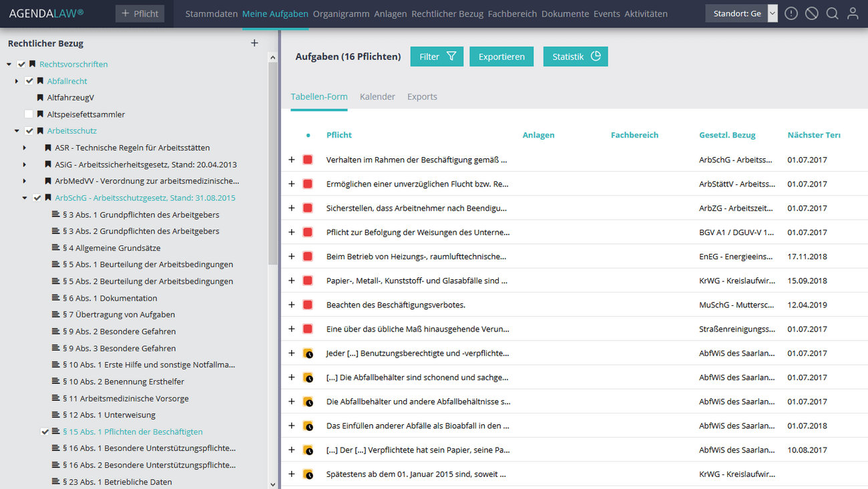Viewport: 868px width, 489px height.
Task: Select § 7 Übertragung von Aufgaben
Action: [119, 315]
